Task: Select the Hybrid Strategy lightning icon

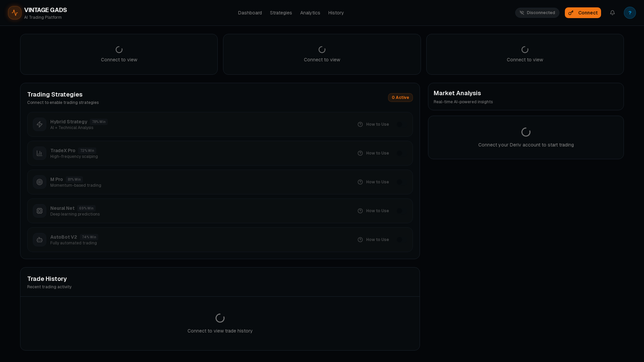Action: tap(40, 124)
